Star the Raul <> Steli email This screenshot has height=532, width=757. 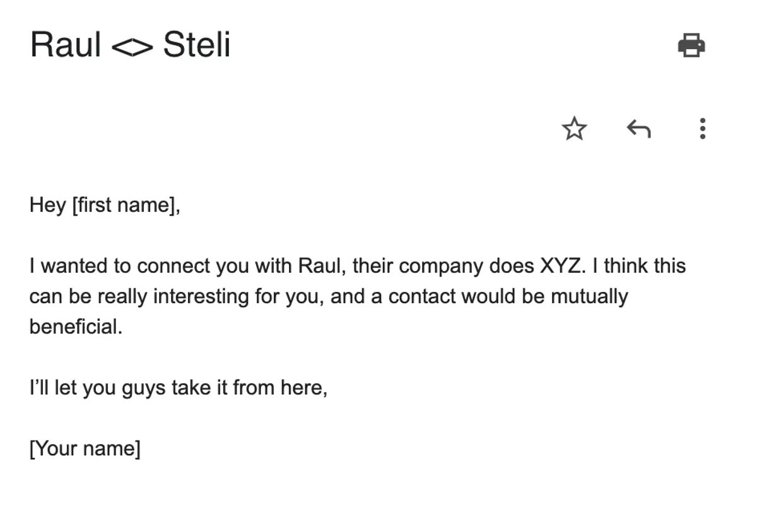(574, 129)
